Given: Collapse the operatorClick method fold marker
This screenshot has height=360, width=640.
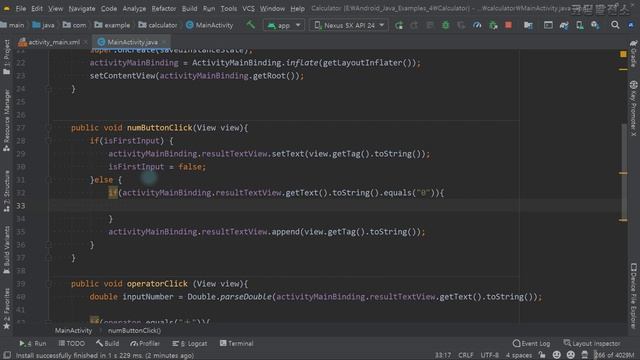Looking at the screenshot, I should 48,284.
